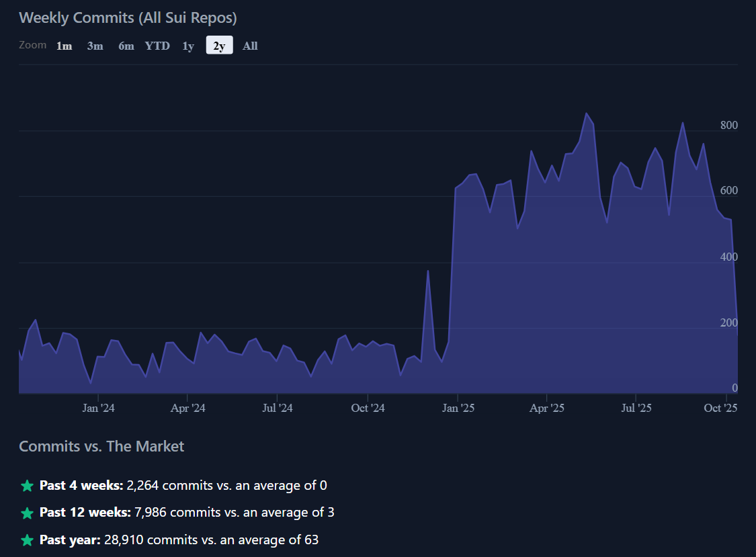This screenshot has width=756, height=557.
Task: Click the Jan '24 x-axis label
Action: [99, 408]
